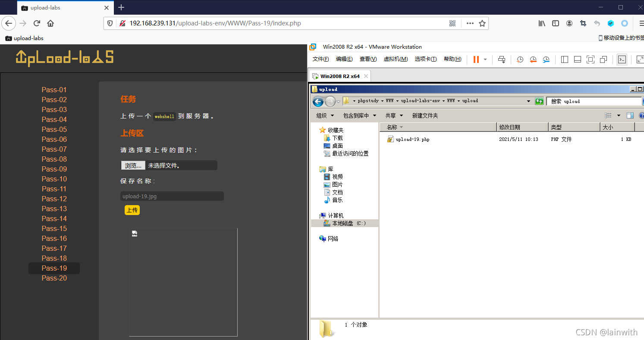Pause the VM with orange pause button
The width and height of the screenshot is (644, 340).
coord(476,59)
